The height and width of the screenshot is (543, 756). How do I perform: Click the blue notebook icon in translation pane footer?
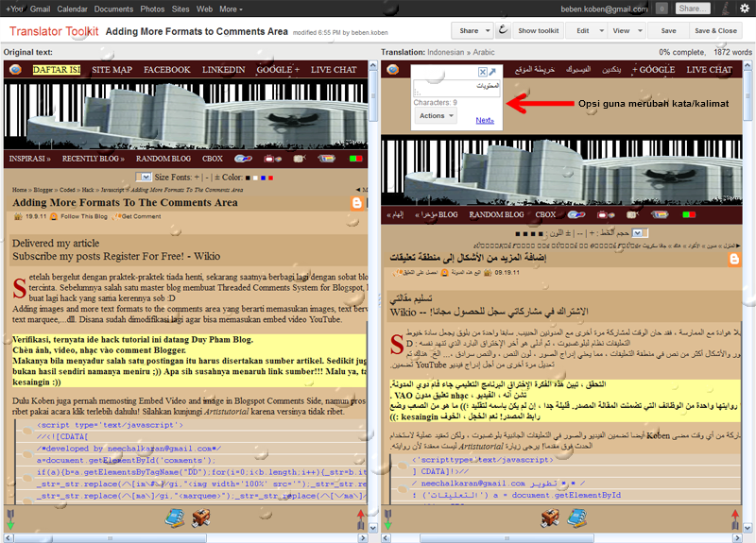[x=577, y=518]
